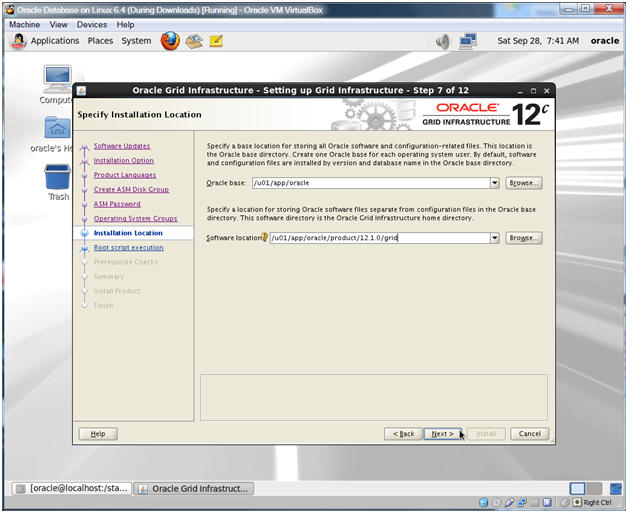This screenshot has width=628, height=513.
Task: Click into the Software location text field
Action: tap(380, 238)
